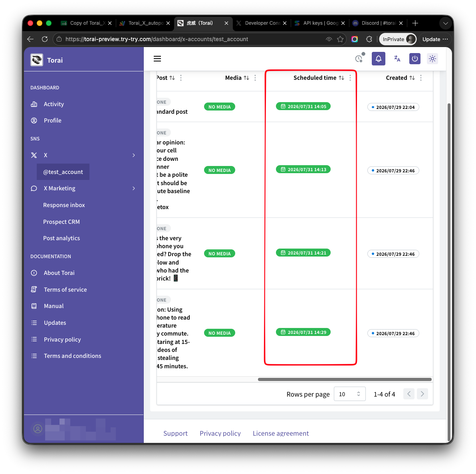Screen dimensions: 476x474
Task: Click the Terms of service document icon
Action: (34, 289)
